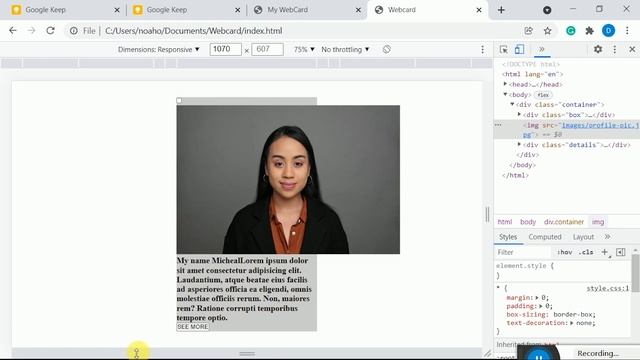Show more styles pane tabs
The image size is (640, 360).
(607, 237)
